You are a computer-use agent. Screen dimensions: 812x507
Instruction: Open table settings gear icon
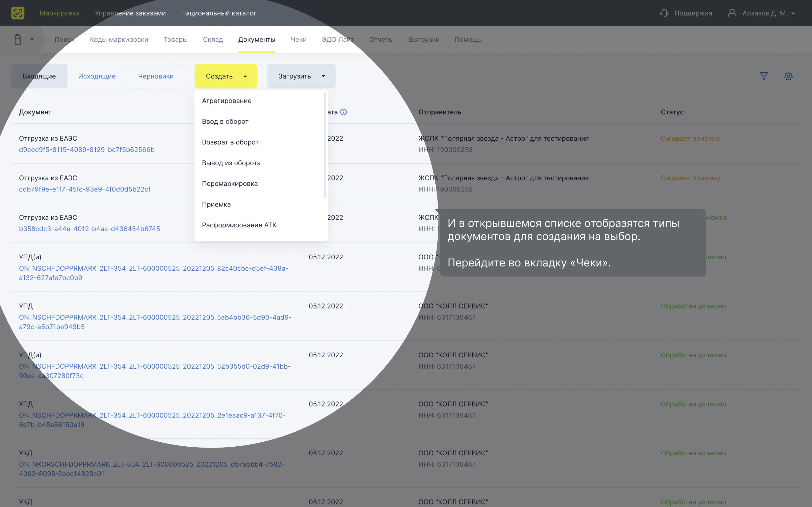click(789, 76)
